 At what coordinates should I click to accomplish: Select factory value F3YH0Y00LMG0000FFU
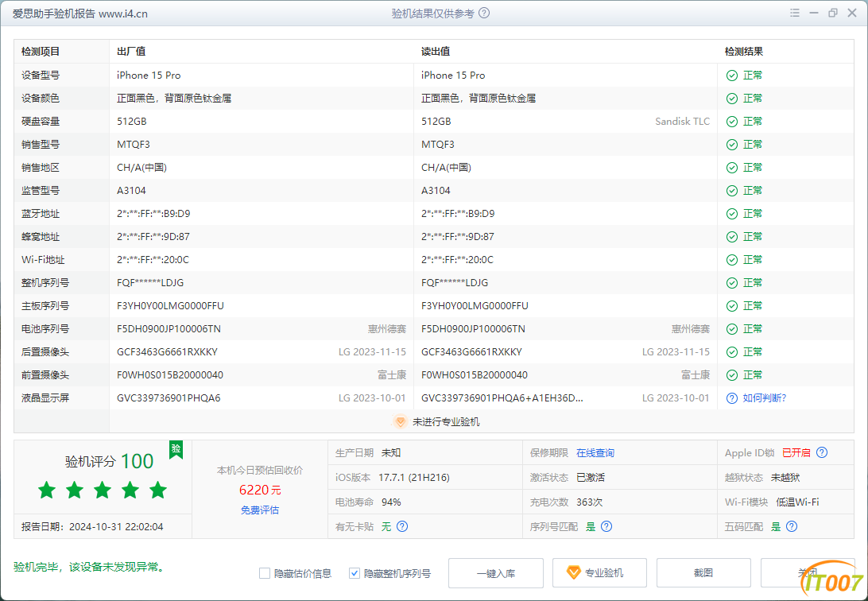point(170,306)
